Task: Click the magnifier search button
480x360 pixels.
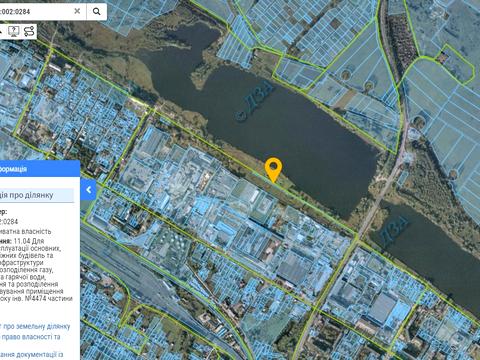Action: click(97, 12)
